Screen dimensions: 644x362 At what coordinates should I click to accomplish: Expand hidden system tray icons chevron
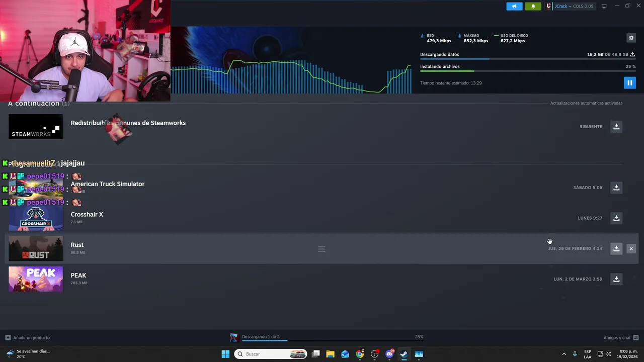(x=563, y=354)
